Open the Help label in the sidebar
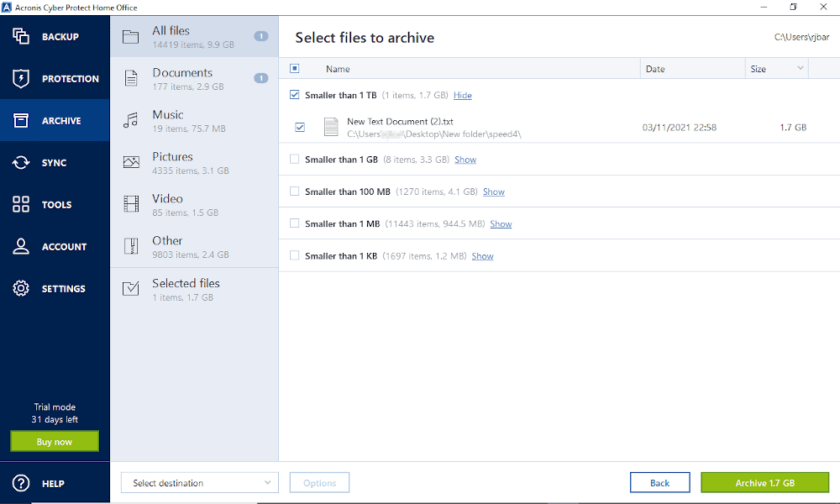Image resolution: width=840 pixels, height=504 pixels. coord(53,484)
